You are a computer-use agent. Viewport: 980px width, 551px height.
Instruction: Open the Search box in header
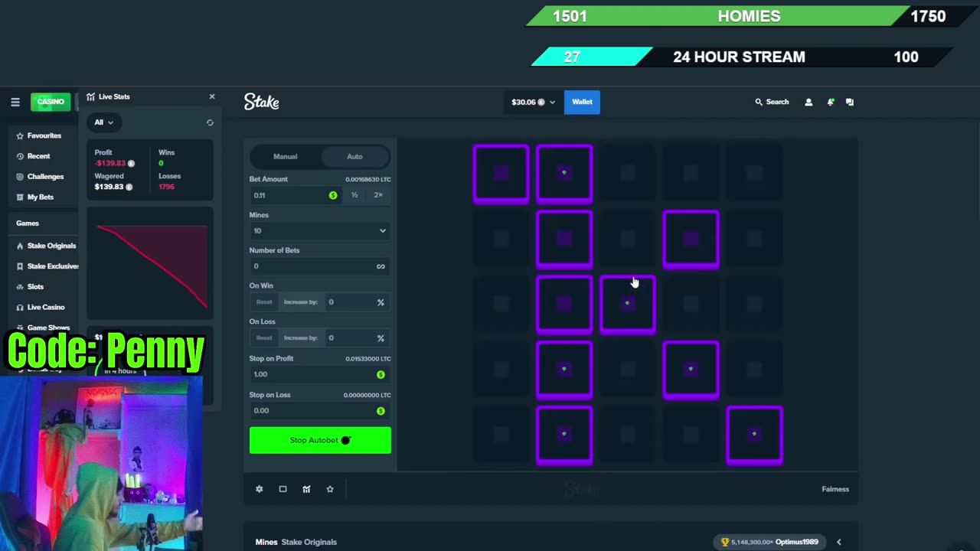(772, 102)
